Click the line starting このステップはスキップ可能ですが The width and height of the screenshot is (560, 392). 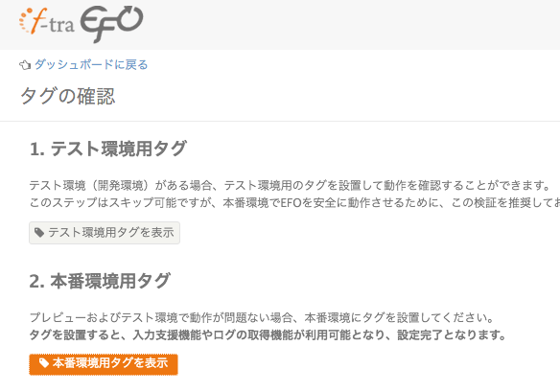coord(294,203)
